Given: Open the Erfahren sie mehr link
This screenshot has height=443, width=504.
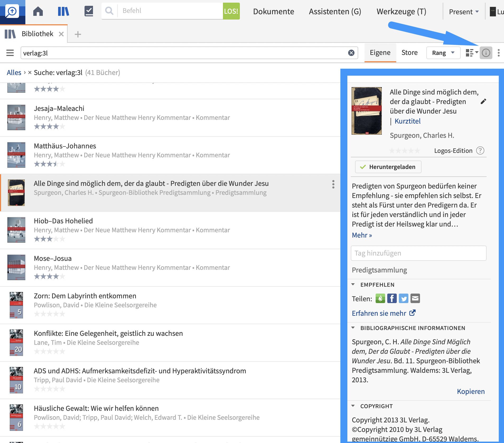Looking at the screenshot, I should tap(384, 313).
